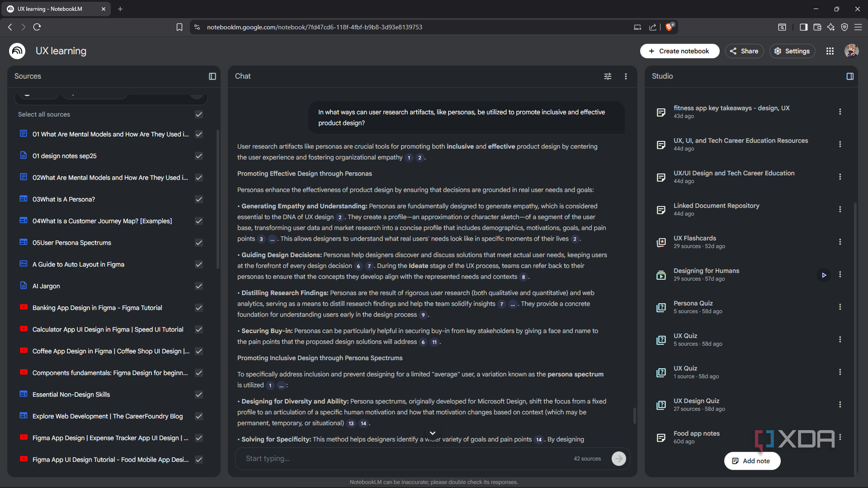
Task: Select the UX learning browser tab
Action: click(x=56, y=9)
